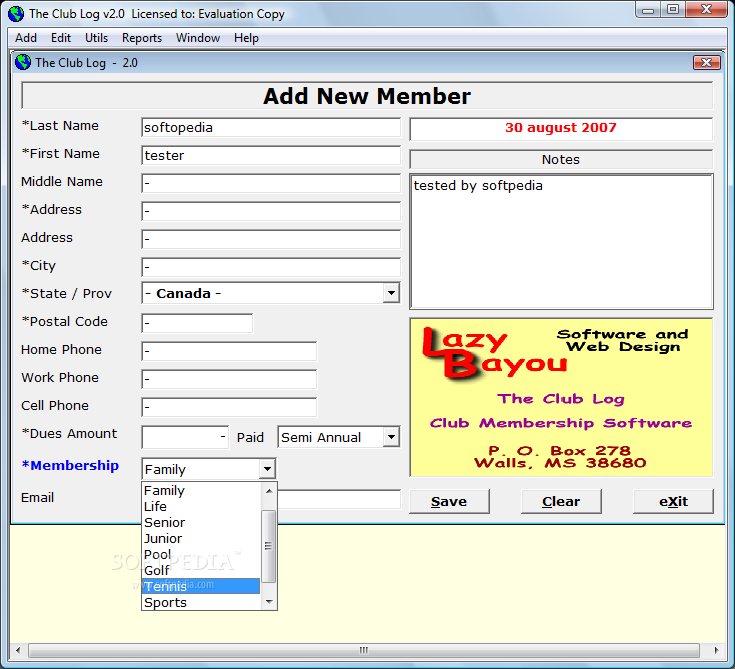
Task: Close the inner Club Log 2.0 window
Action: 707,62
